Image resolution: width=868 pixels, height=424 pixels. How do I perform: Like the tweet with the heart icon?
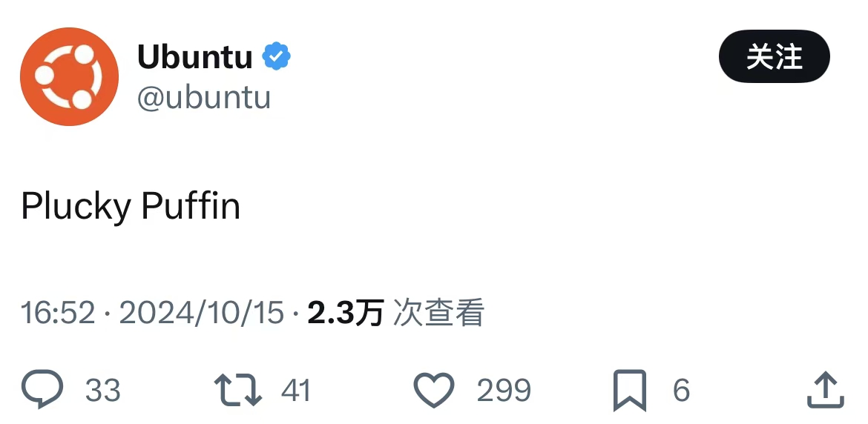click(433, 390)
